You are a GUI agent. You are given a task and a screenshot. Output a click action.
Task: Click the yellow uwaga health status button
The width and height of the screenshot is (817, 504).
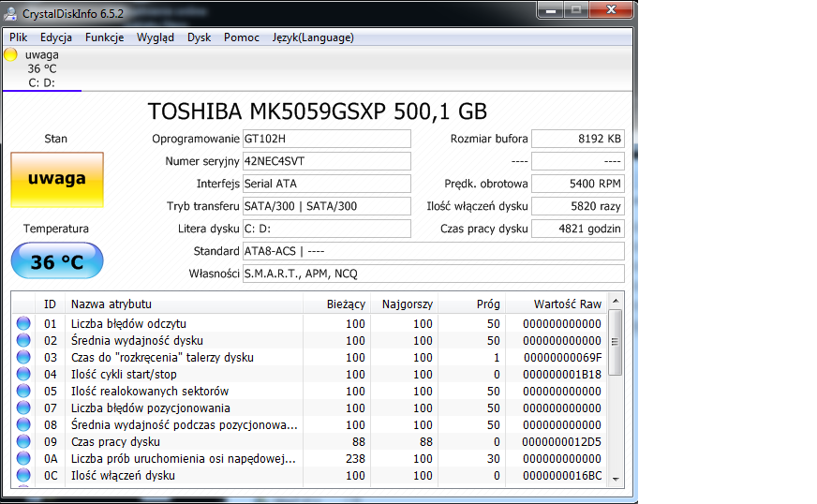point(57,179)
